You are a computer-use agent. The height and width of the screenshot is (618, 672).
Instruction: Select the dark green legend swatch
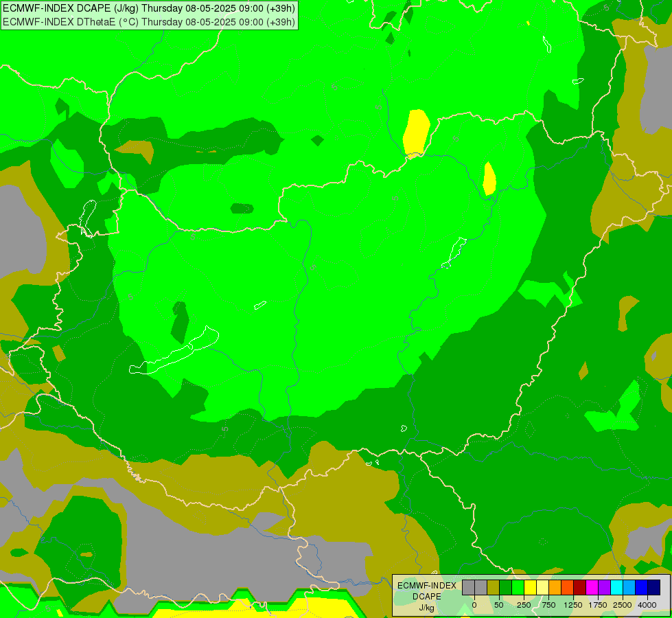click(506, 588)
